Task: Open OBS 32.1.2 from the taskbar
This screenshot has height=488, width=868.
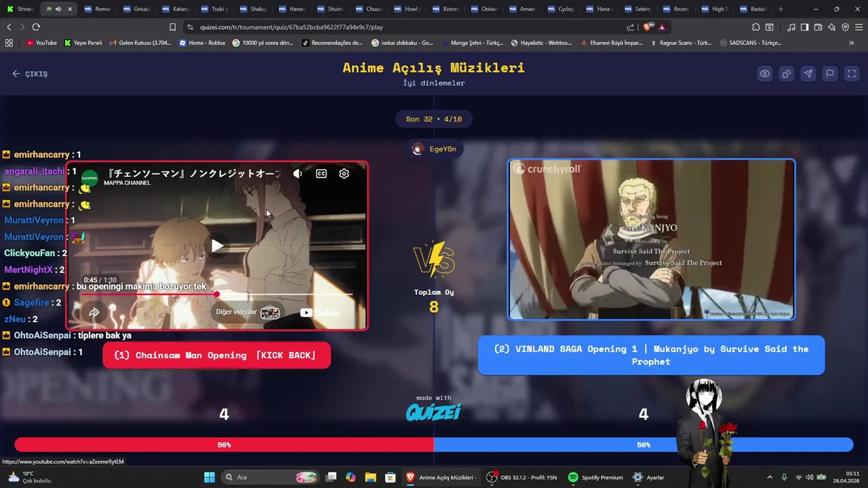Action: tap(522, 477)
